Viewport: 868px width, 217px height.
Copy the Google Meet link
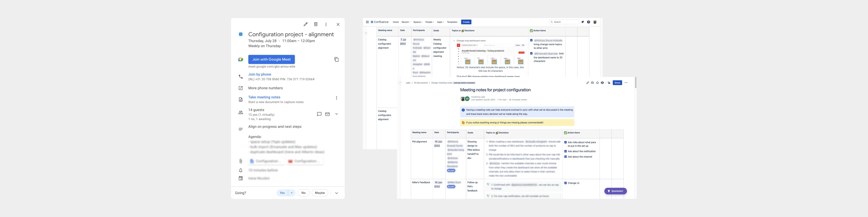336,59
